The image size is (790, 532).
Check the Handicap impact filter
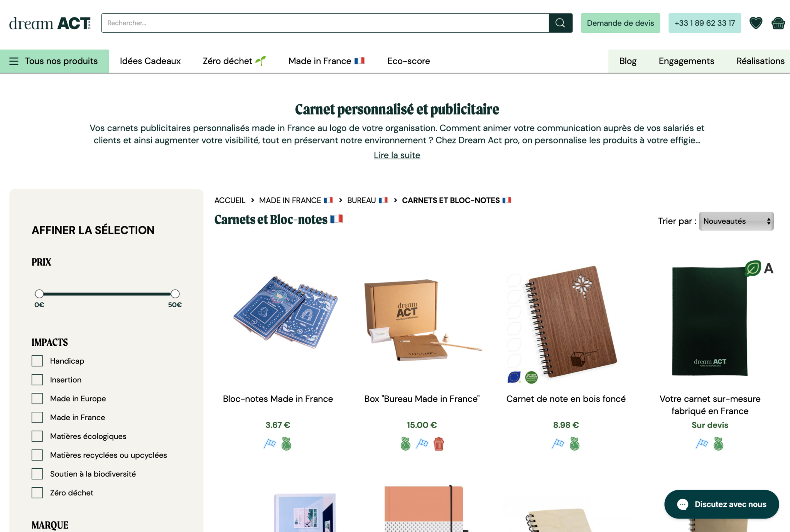tap(37, 361)
